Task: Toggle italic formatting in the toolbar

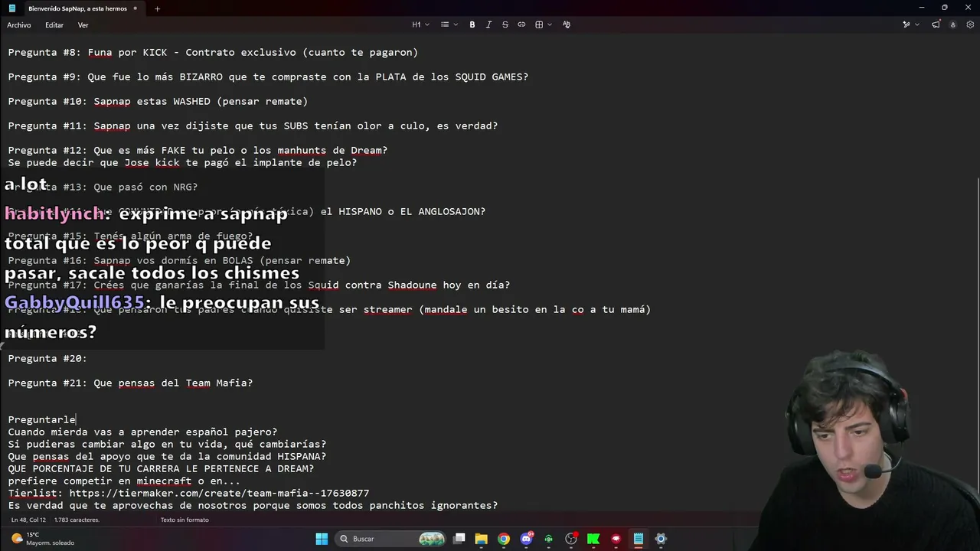Action: coord(488,24)
